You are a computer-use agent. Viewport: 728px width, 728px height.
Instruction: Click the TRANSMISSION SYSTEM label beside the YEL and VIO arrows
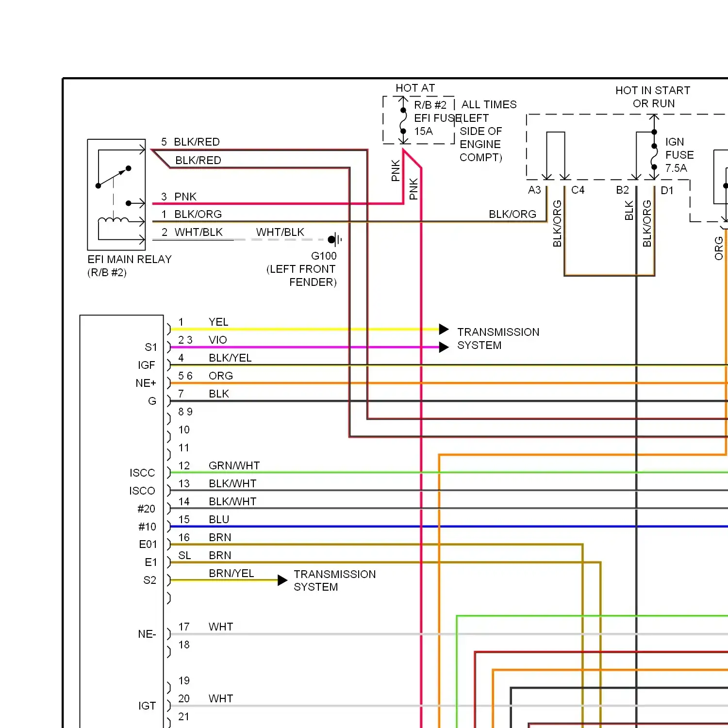(x=498, y=338)
